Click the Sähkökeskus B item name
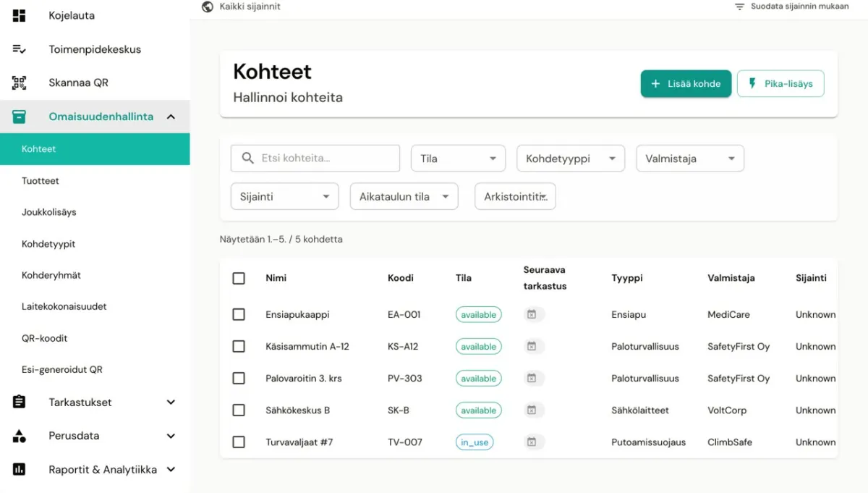 [298, 410]
